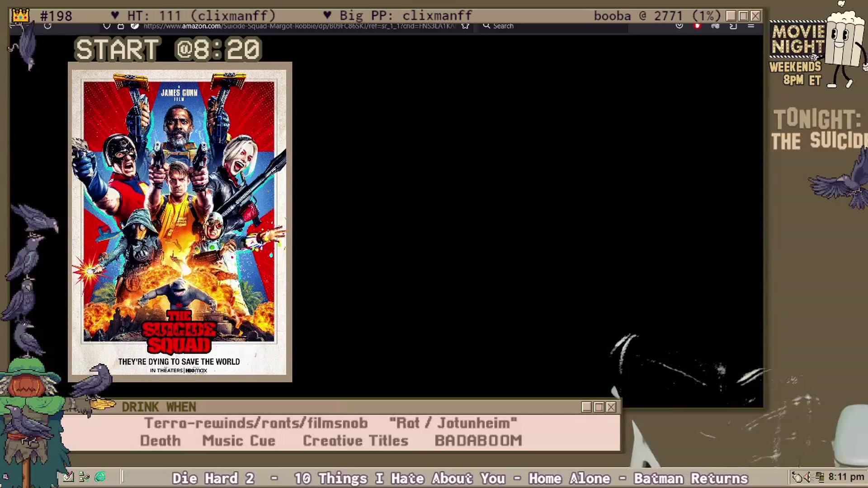Click the amazon.com URL in address bar
The image size is (868, 488).
point(299,26)
